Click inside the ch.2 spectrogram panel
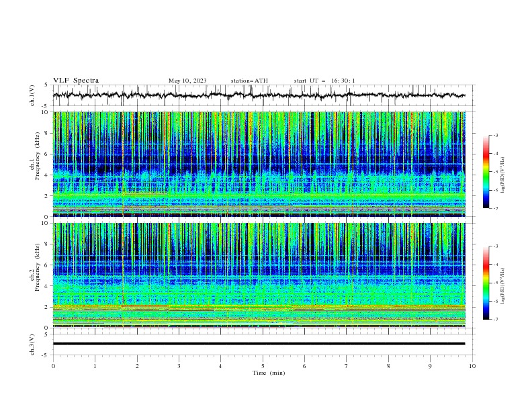 259,275
